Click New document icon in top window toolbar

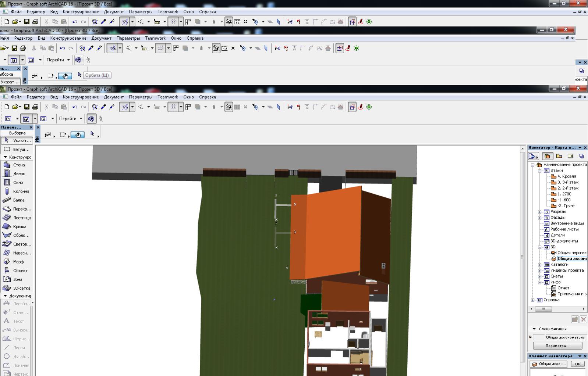[7, 22]
